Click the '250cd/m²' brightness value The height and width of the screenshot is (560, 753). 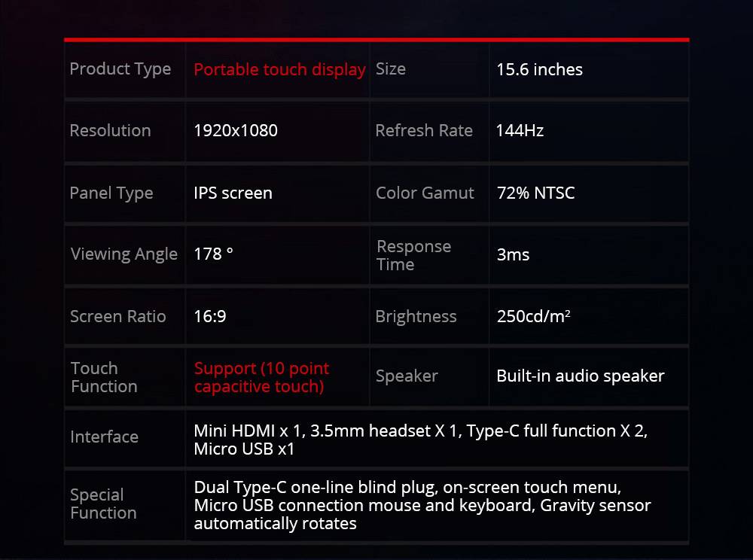click(534, 316)
